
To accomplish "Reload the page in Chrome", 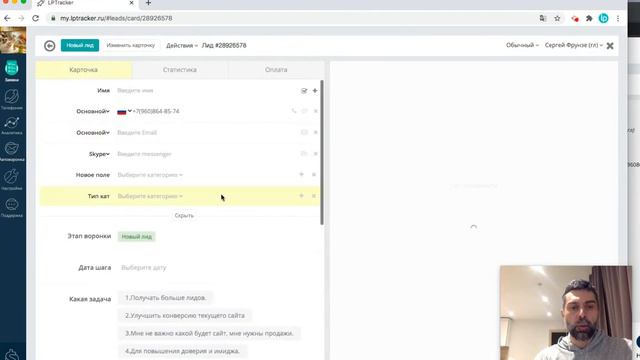I will (36, 18).
